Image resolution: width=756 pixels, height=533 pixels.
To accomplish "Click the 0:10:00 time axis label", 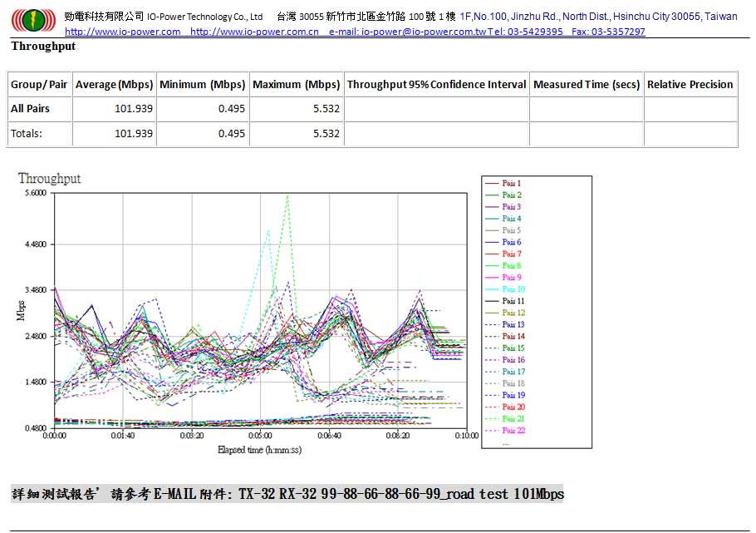I will (467, 436).
